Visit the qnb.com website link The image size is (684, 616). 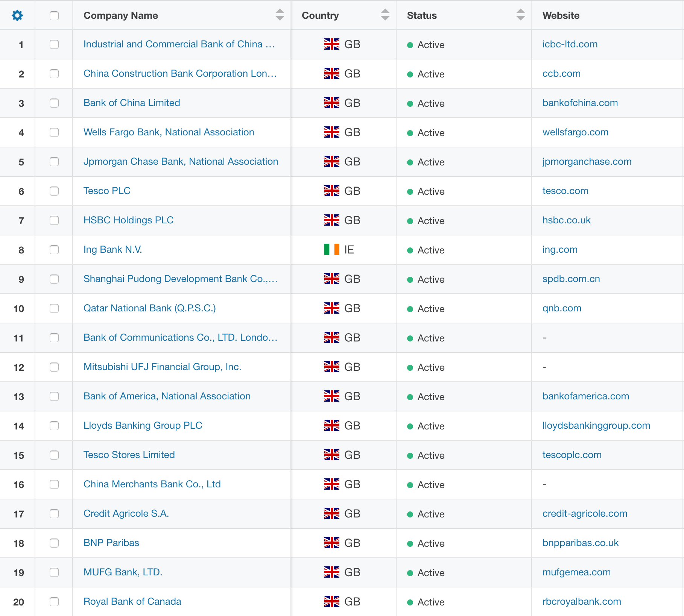coord(562,308)
